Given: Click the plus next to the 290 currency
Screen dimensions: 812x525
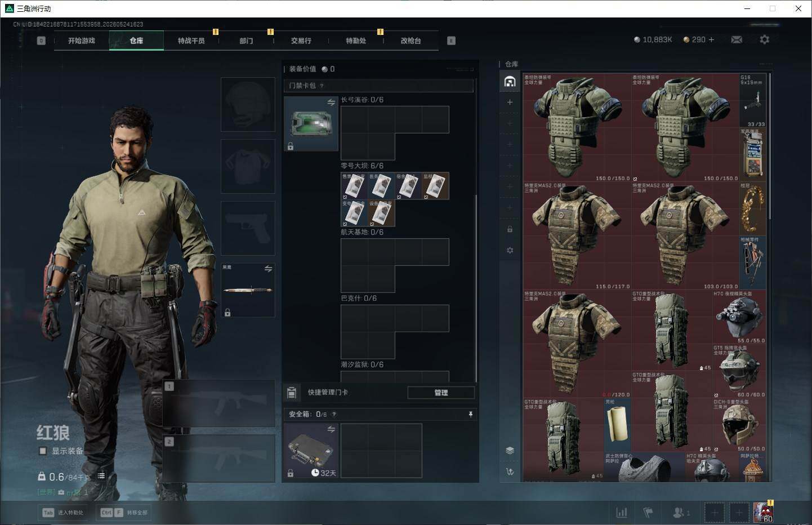Looking at the screenshot, I should (x=711, y=39).
